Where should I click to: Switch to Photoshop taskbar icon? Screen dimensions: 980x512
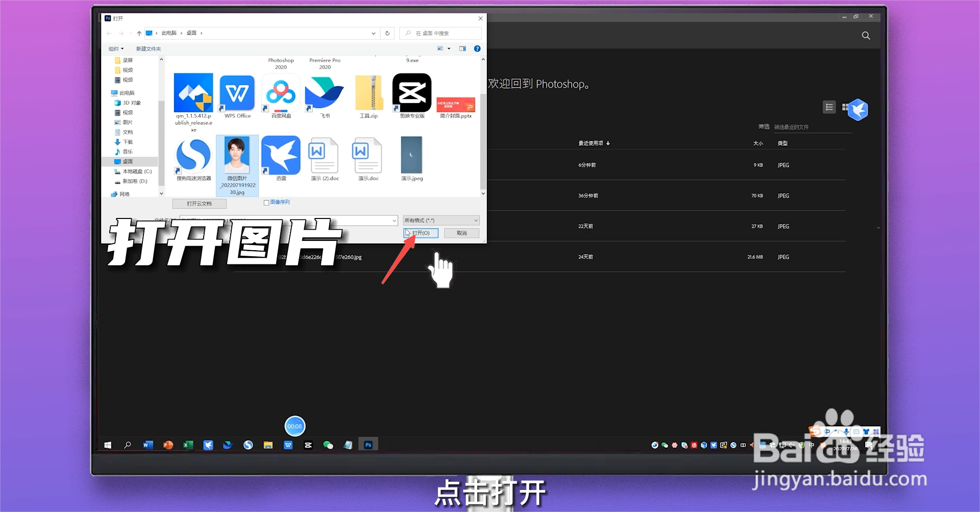tap(368, 445)
